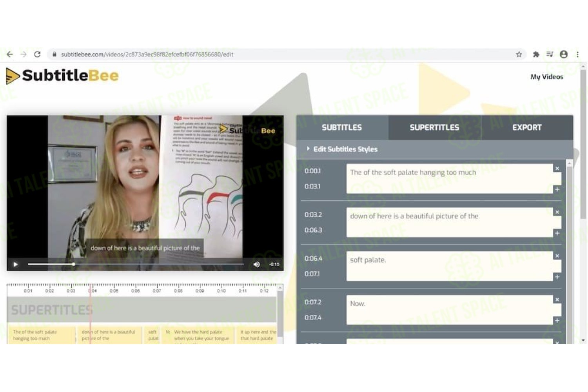Viewport: 588px width, 392px height.
Task: Click end time 0:07.4
Action: tap(313, 318)
